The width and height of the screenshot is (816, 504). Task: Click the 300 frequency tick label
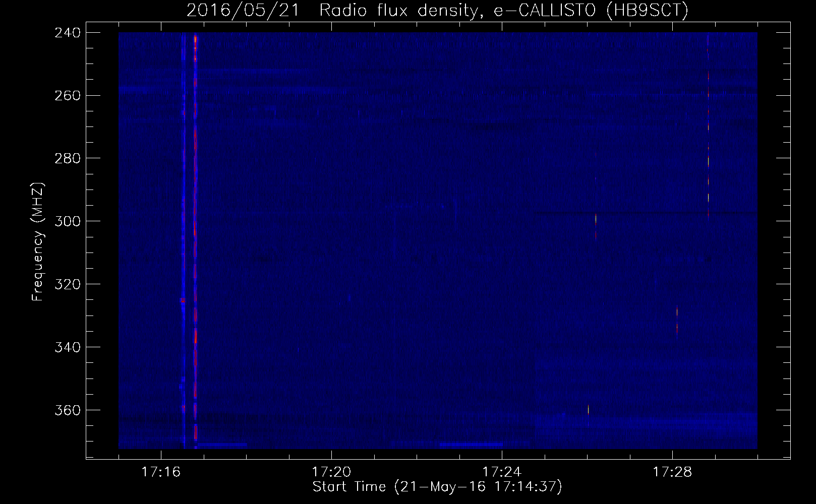(67, 221)
